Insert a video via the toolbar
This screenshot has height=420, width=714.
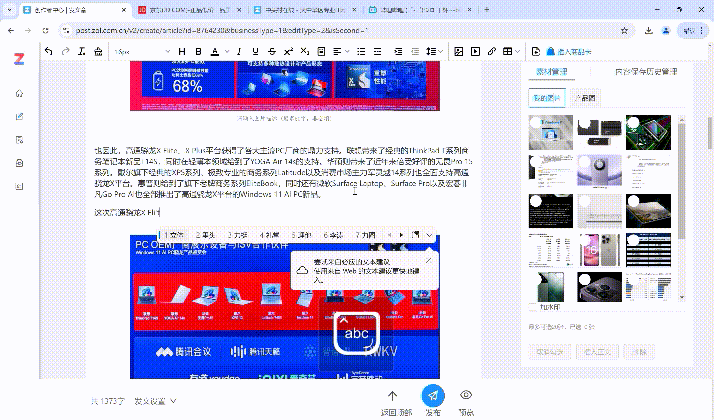[475, 51]
